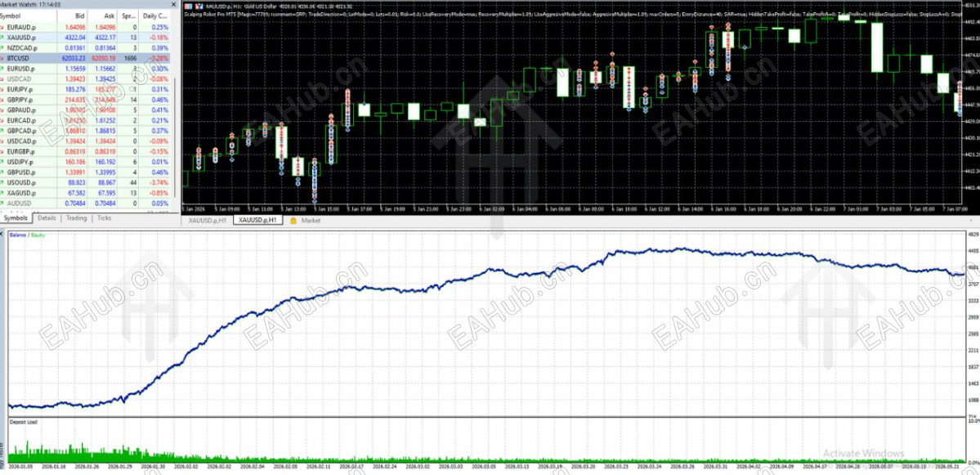Image resolution: width=980 pixels, height=475 pixels.
Task: Switch to the Details tab
Action: click(x=47, y=218)
